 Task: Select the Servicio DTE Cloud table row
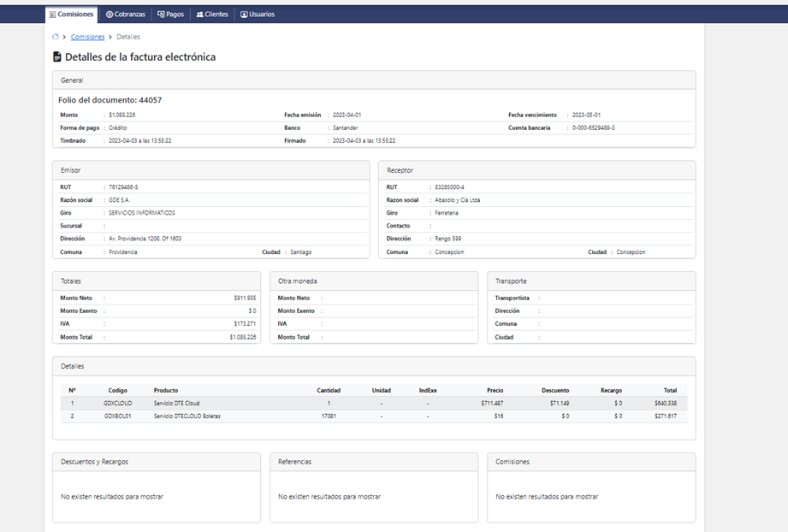[175, 403]
